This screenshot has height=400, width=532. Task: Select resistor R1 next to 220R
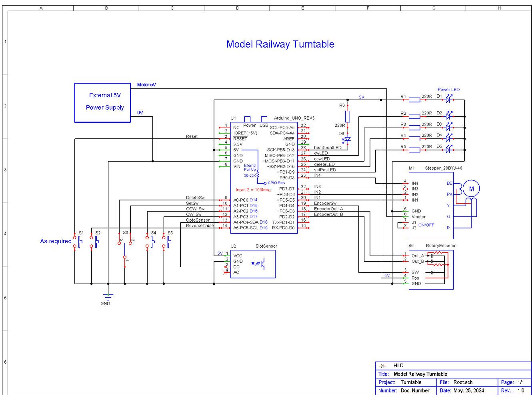[414, 100]
